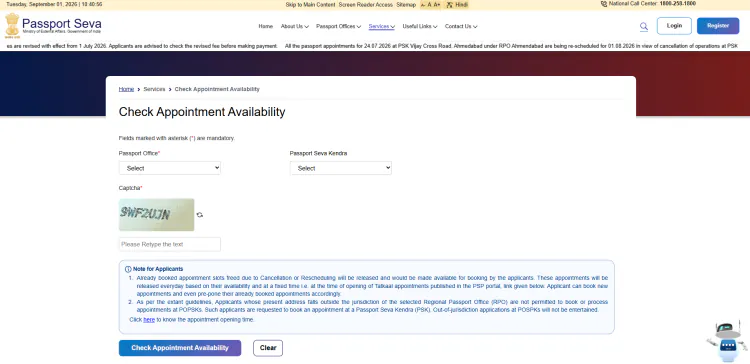Click the Home breadcrumb link
The image size is (750, 364).
click(126, 89)
